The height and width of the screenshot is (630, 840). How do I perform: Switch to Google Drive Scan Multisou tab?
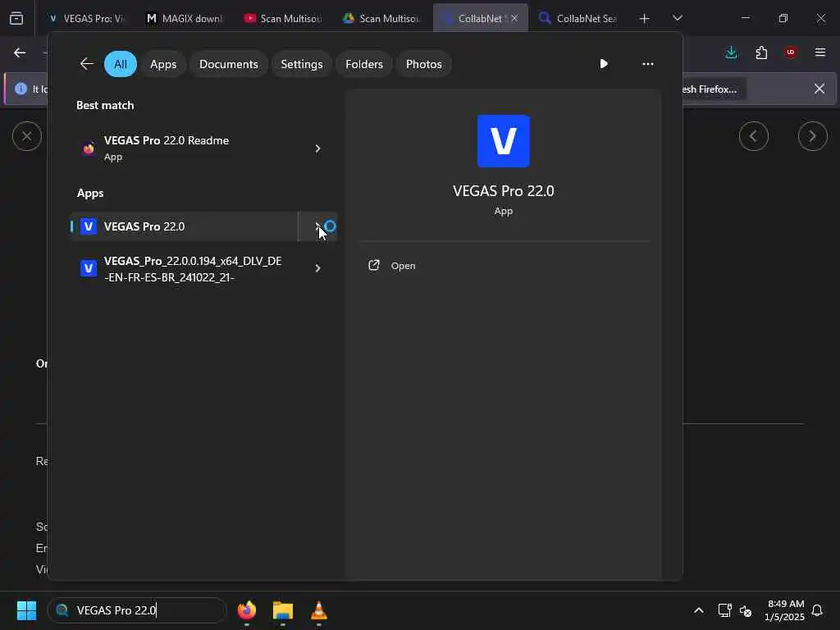(x=381, y=18)
